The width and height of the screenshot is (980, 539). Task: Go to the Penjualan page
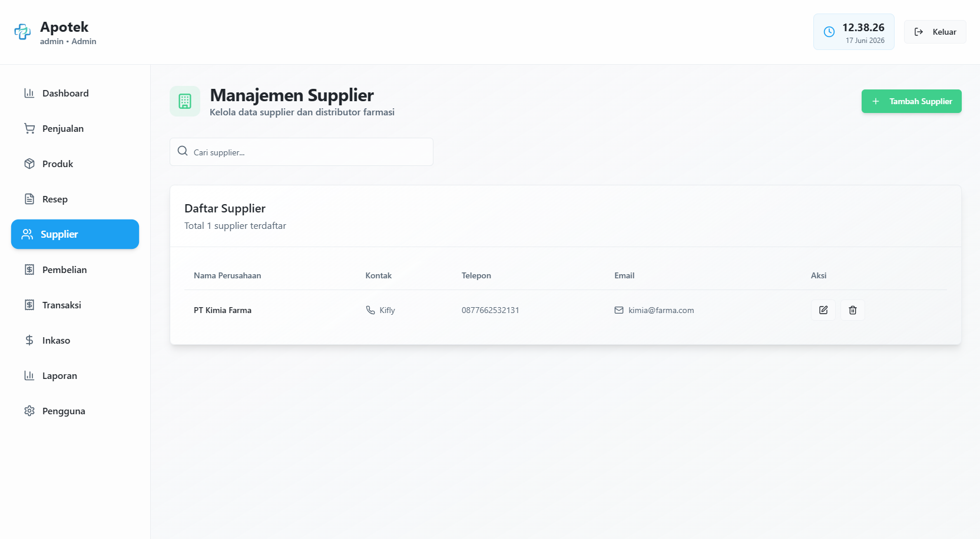click(75, 128)
